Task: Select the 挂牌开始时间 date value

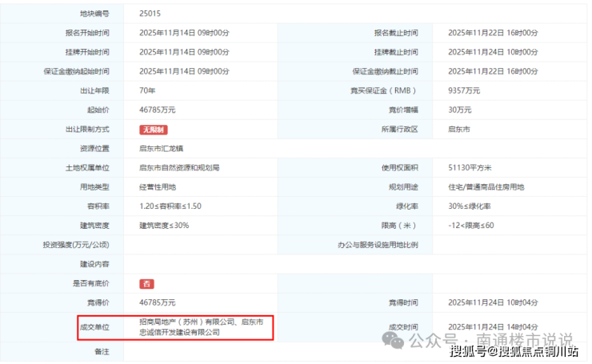Action: (184, 52)
